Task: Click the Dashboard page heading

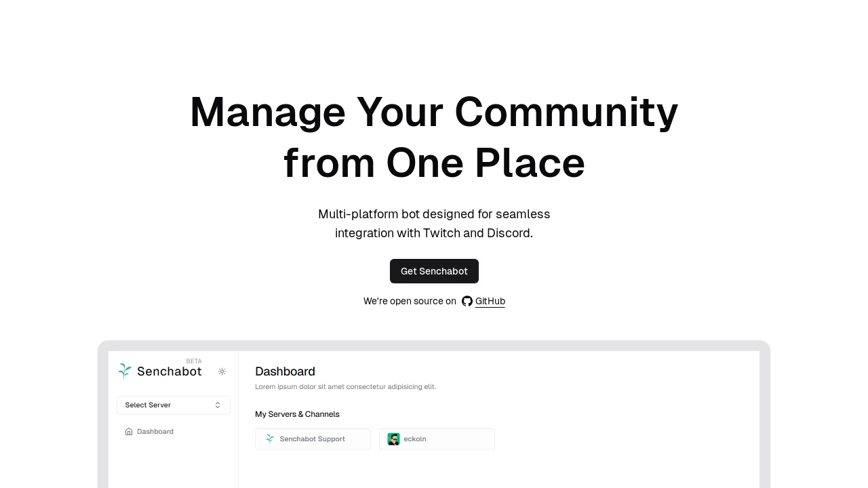Action: pos(285,371)
